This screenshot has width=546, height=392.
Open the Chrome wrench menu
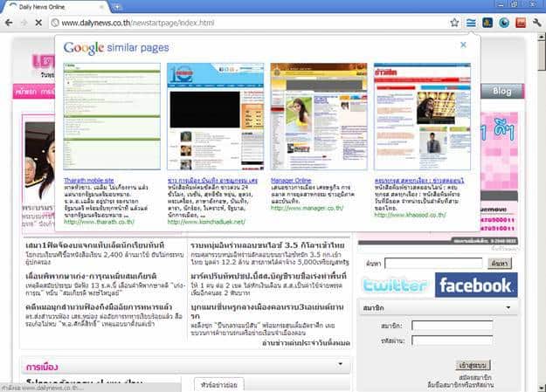535,22
